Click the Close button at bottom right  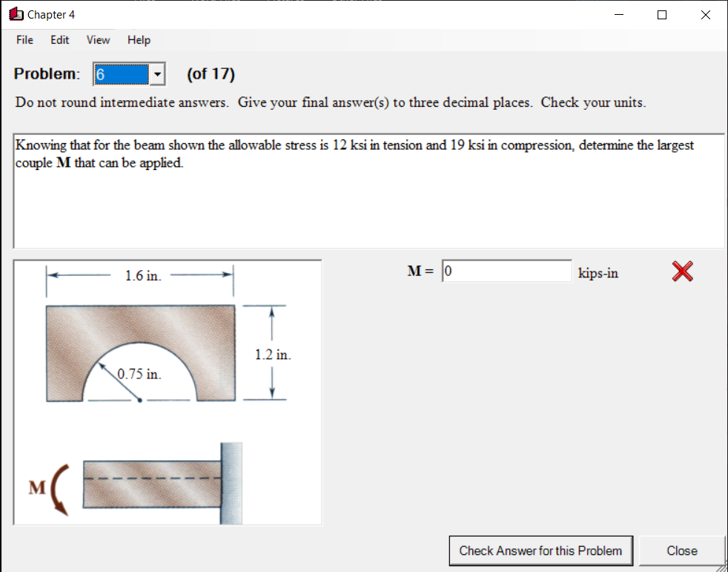pos(681,550)
